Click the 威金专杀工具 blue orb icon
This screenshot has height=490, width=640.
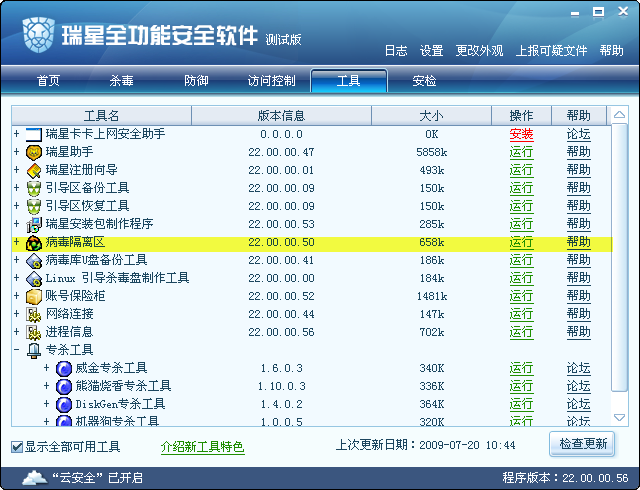point(64,368)
